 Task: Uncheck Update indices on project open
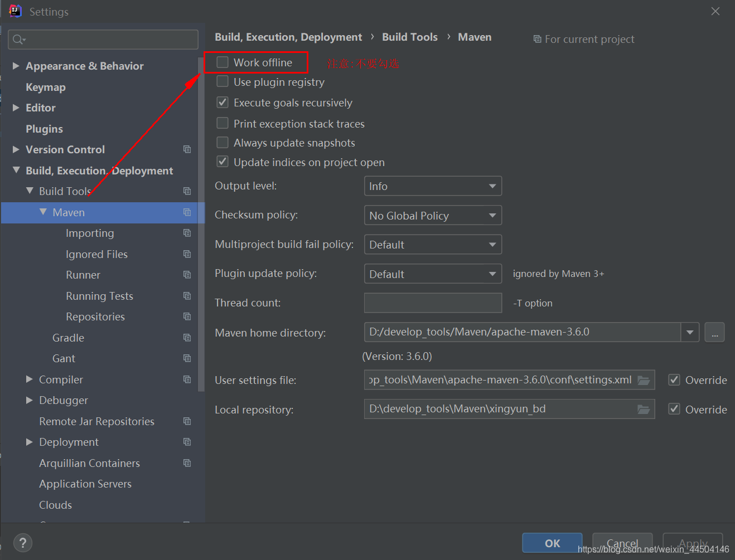coord(223,162)
